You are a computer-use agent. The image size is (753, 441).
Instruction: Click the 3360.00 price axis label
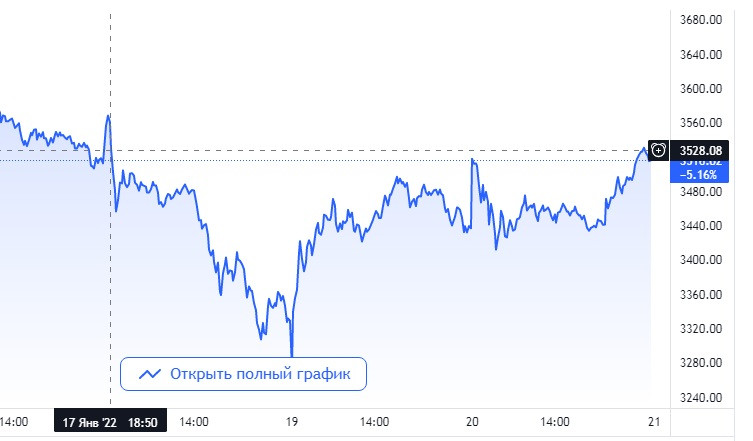[x=700, y=295]
